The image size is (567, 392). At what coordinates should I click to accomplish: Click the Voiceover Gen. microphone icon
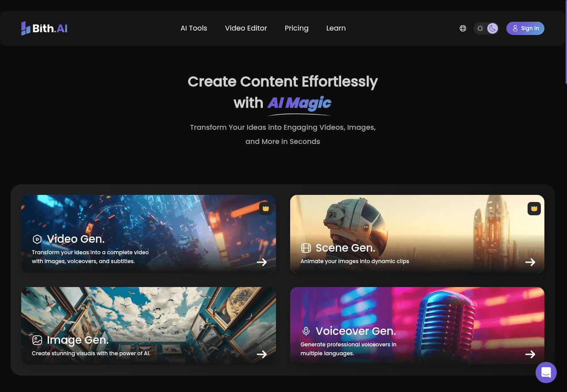point(306,331)
